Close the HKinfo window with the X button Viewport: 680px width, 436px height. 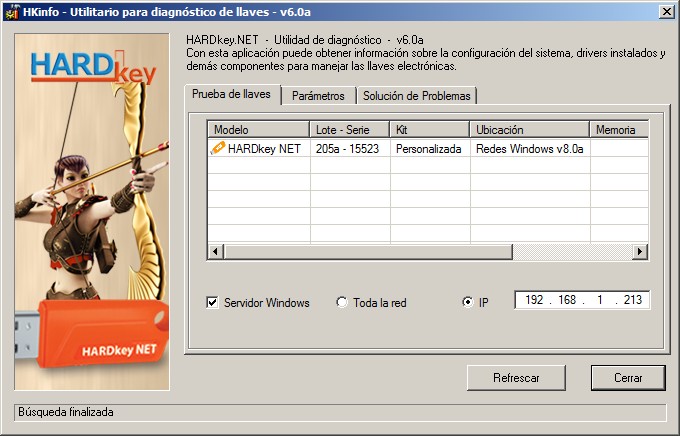(667, 12)
